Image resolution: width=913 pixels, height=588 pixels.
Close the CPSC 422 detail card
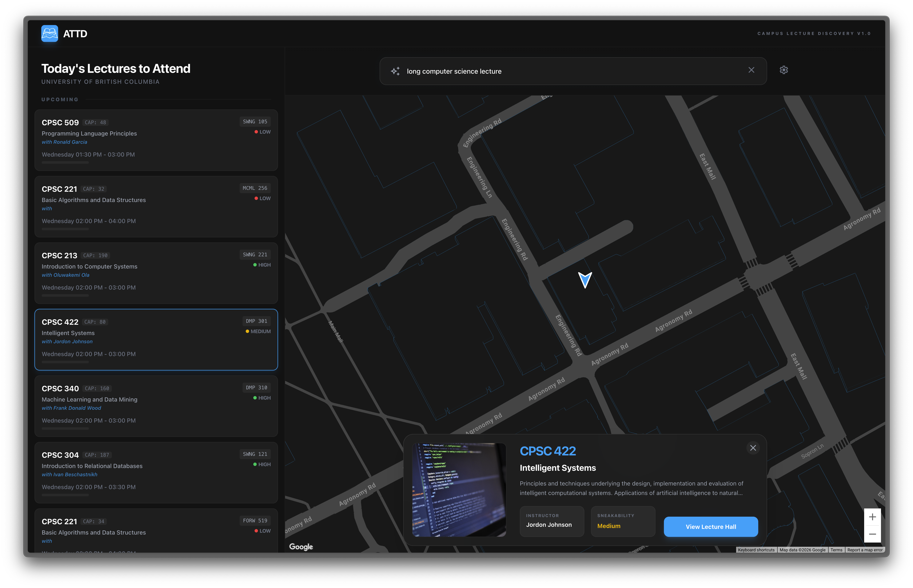[x=753, y=448]
